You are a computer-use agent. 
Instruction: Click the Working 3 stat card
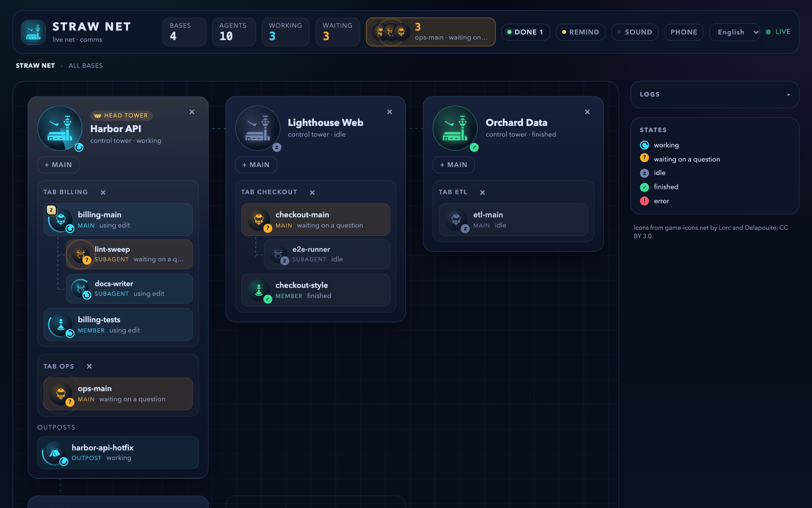[285, 32]
